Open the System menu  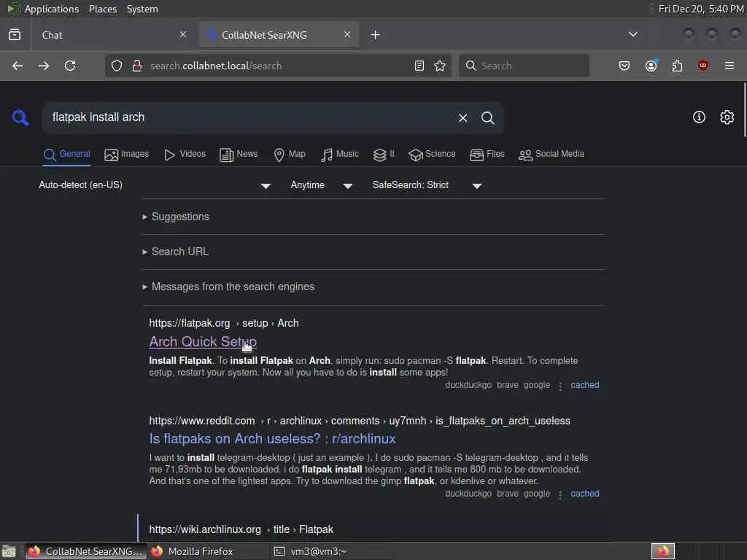pos(142,9)
